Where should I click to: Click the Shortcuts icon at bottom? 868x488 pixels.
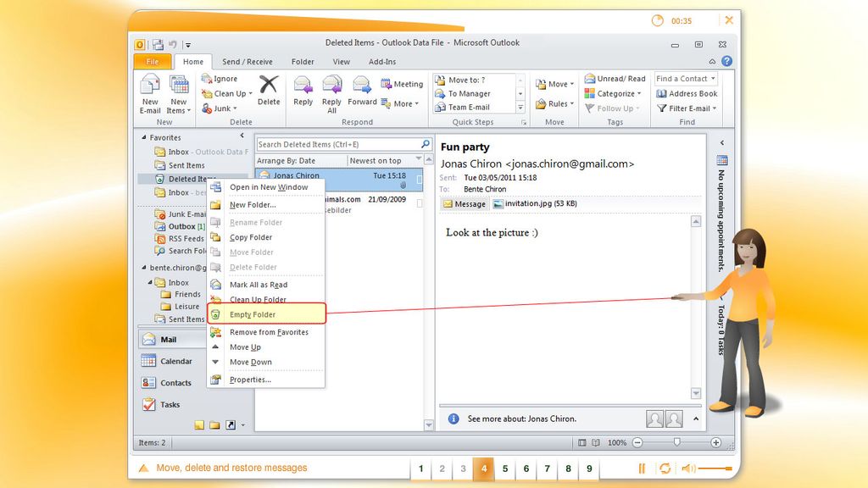pyautogui.click(x=231, y=425)
